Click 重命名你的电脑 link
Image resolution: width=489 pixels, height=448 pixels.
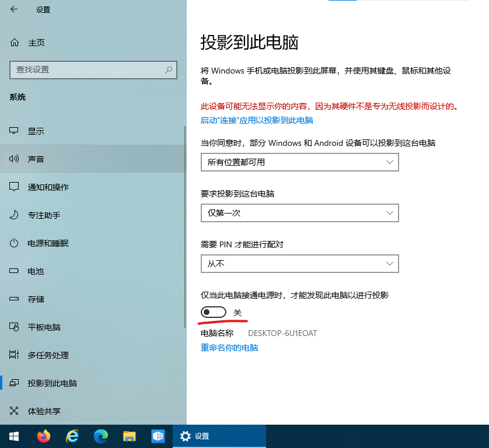pos(229,346)
